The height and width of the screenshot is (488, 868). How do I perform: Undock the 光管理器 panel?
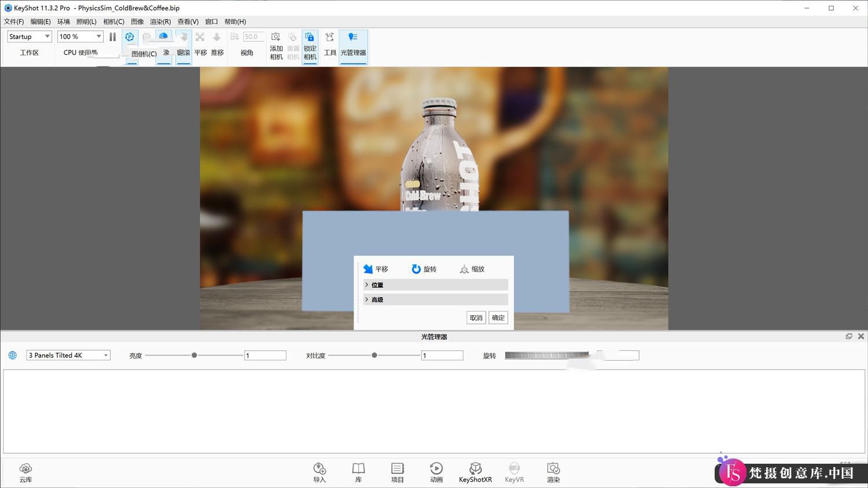pyautogui.click(x=849, y=336)
